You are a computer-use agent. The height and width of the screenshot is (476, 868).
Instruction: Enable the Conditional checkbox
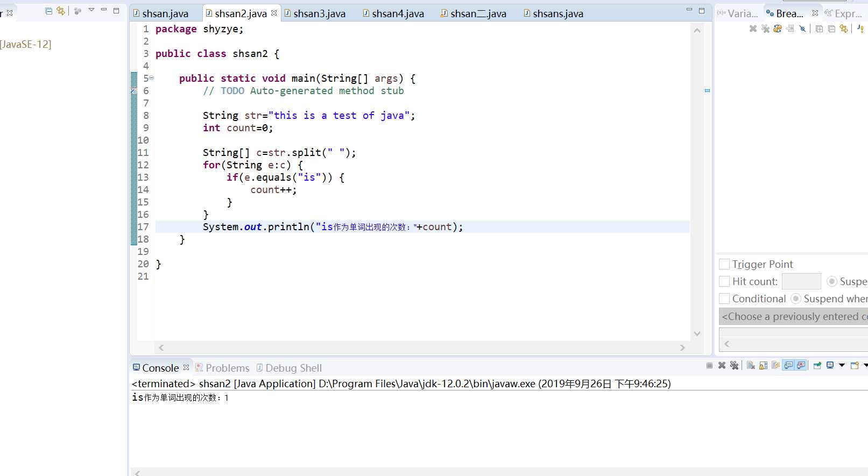click(x=724, y=299)
